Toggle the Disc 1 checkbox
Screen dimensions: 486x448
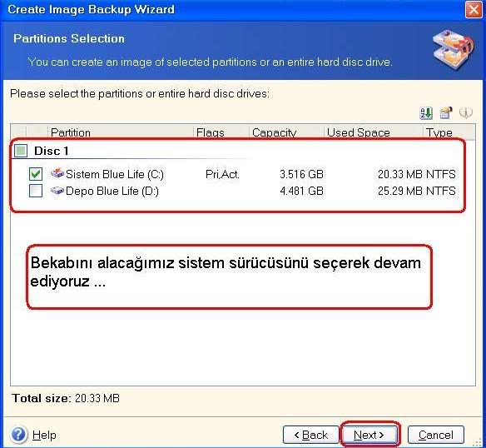point(21,151)
